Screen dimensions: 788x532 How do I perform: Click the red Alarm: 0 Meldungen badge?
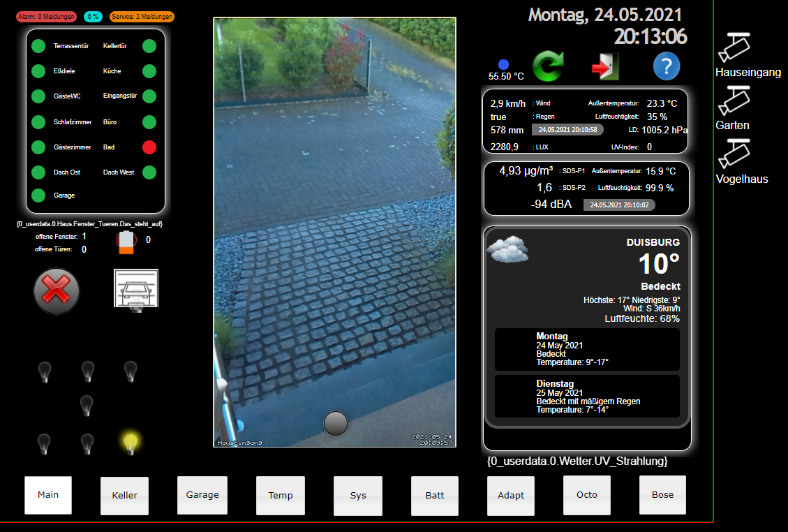pyautogui.click(x=46, y=17)
